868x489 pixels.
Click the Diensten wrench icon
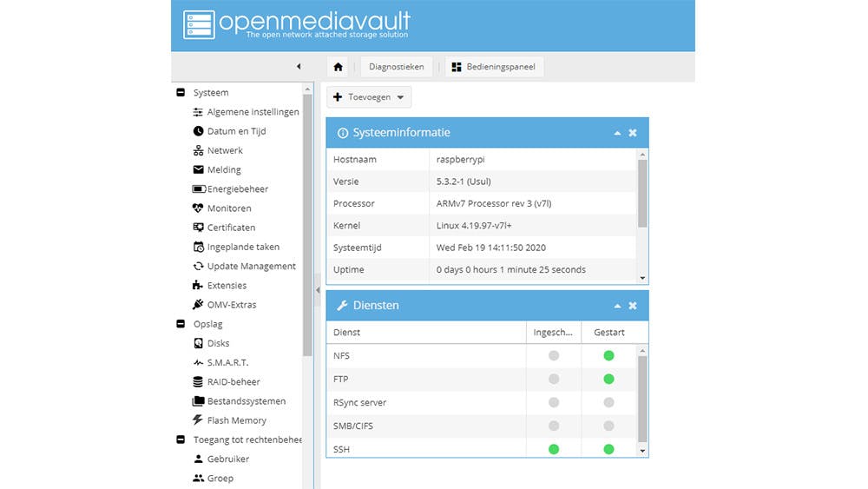[x=342, y=306]
